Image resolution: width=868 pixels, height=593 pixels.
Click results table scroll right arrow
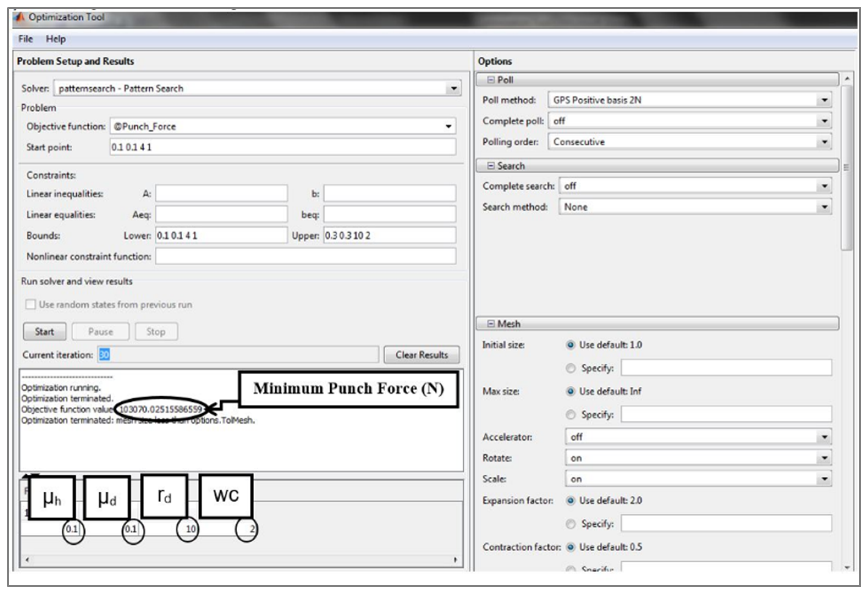[455, 560]
